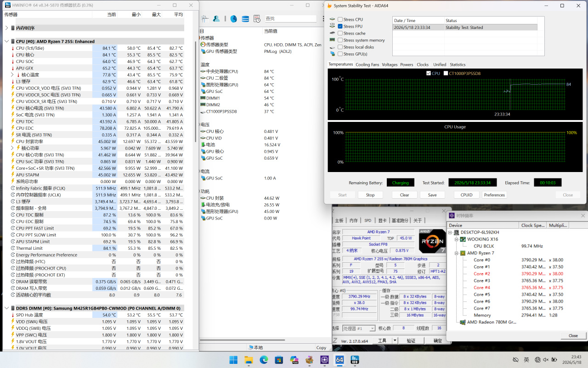This screenshot has width=588, height=368.
Task: Open the Unified tab
Action: point(440,65)
